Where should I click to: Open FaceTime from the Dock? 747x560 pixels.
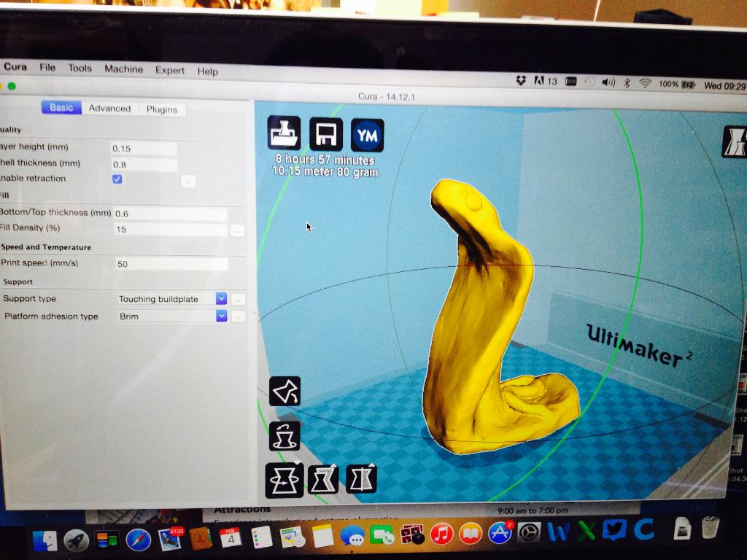click(382, 536)
